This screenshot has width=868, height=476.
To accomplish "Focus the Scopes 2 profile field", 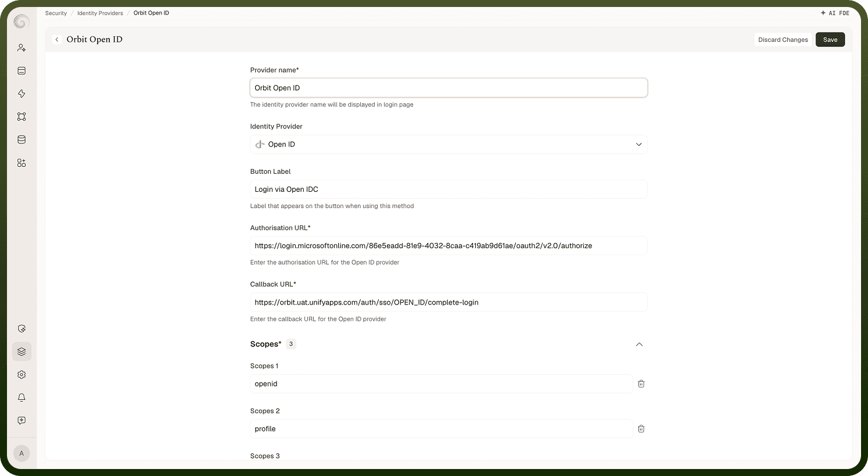I will tap(441, 429).
